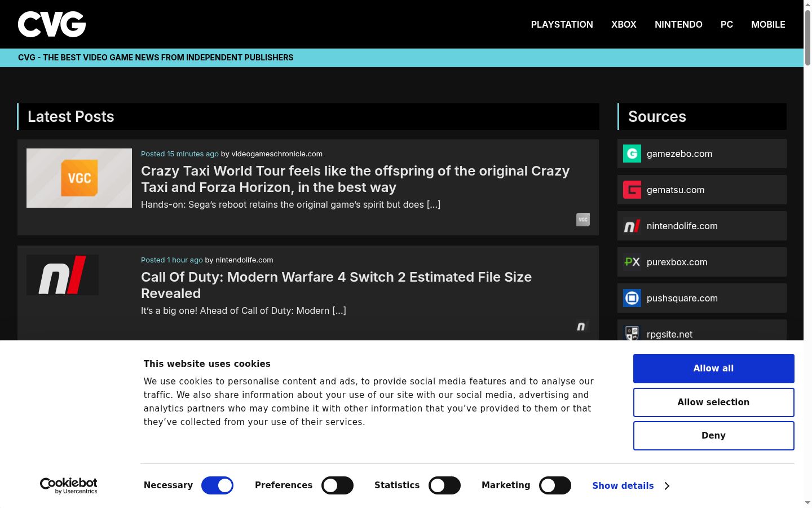Click the Cookiebot by Usercentrics logo
Viewport: 812px width, 508px height.
[69, 485]
